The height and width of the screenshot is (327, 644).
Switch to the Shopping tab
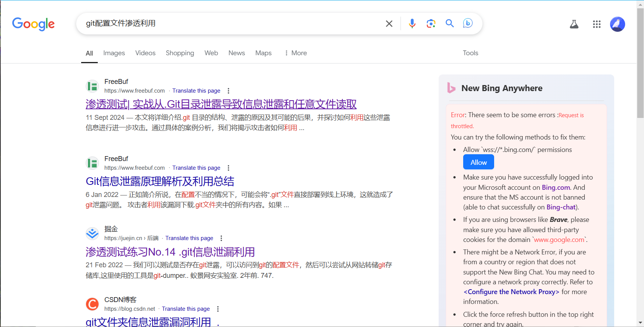(x=180, y=53)
